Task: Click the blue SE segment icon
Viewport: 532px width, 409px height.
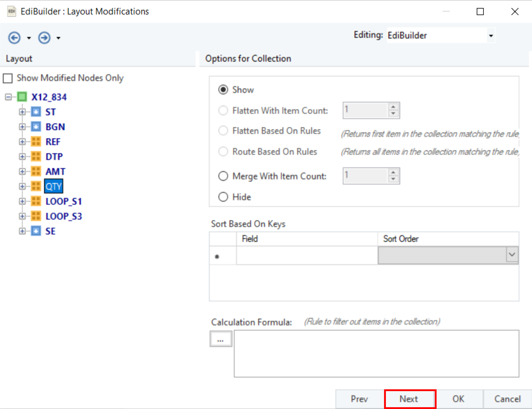Action: (x=36, y=231)
